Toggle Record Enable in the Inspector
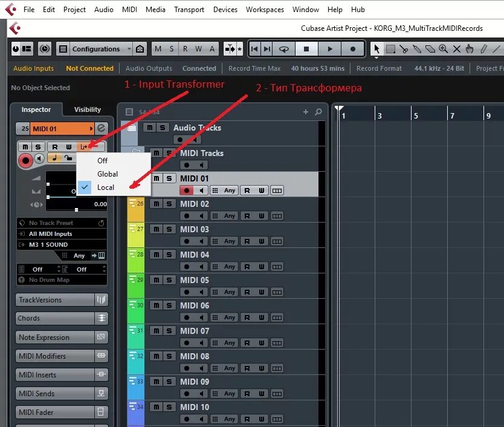Image resolution: width=504 pixels, height=427 pixels. point(25,160)
